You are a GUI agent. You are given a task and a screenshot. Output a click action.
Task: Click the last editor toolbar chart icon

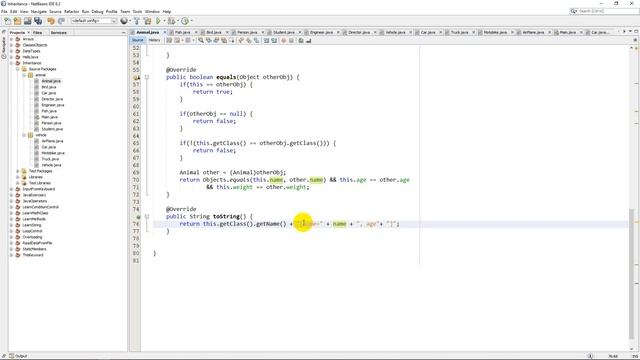(309, 40)
